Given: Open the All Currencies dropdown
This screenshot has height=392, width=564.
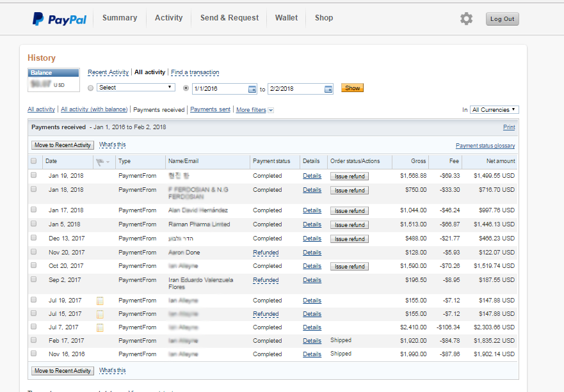Looking at the screenshot, I should pos(494,110).
